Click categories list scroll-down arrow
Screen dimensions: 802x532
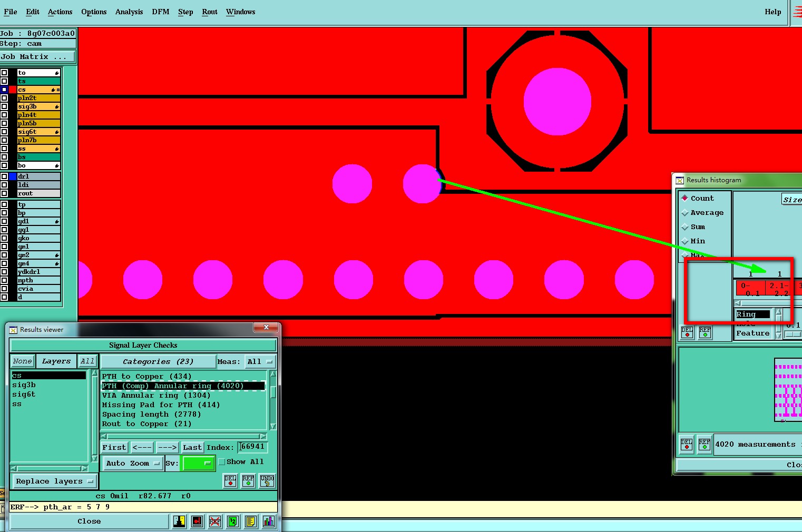[x=273, y=426]
